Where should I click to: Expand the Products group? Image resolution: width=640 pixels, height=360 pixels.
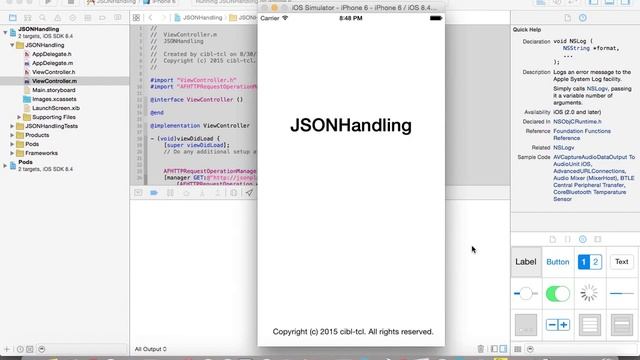click(x=12, y=135)
